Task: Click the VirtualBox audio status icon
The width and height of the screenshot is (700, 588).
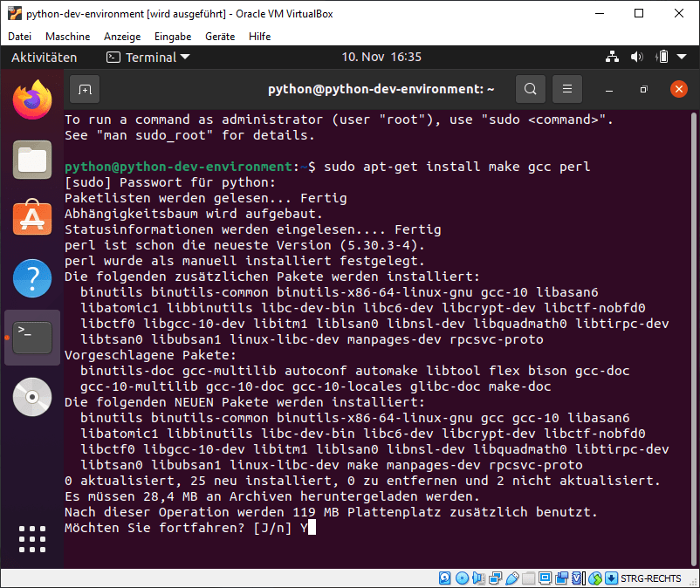Action: [479, 578]
